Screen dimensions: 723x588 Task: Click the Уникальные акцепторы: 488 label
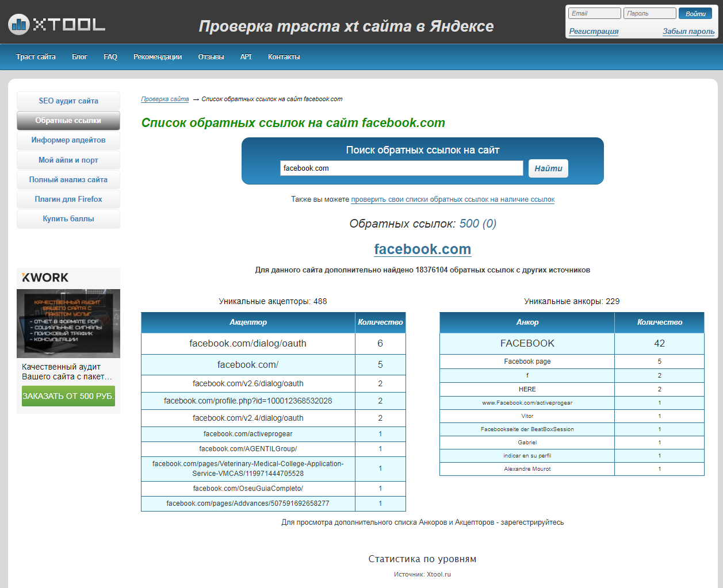(x=273, y=301)
